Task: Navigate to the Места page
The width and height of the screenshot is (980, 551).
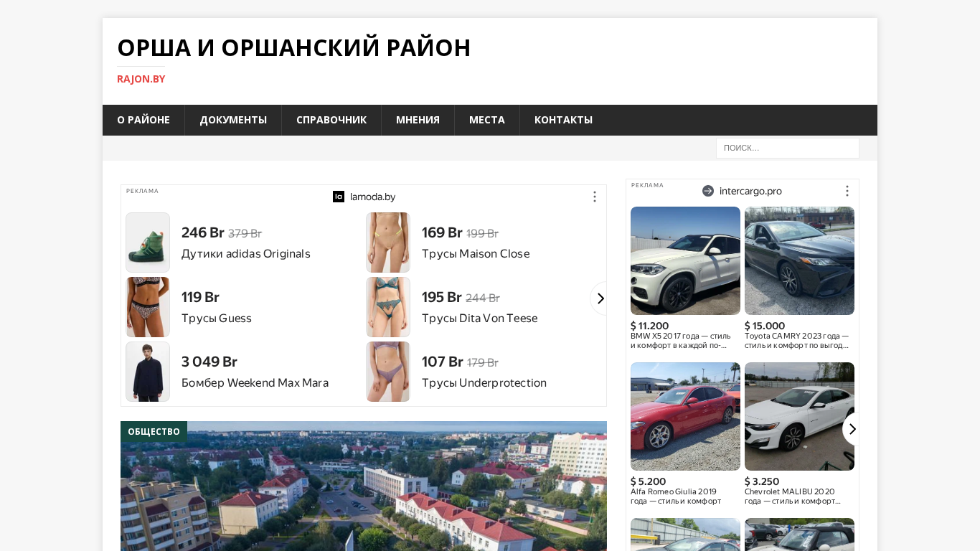Action: coord(487,120)
